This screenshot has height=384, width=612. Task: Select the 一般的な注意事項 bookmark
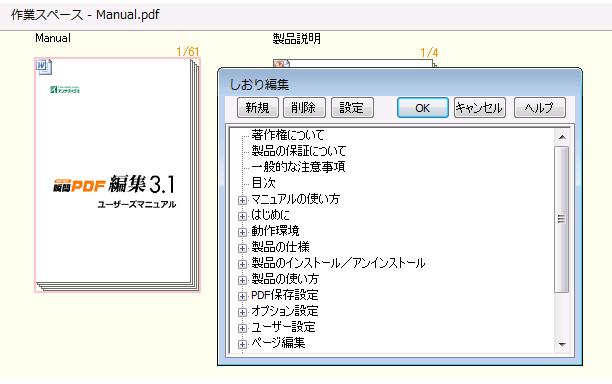pos(298,167)
